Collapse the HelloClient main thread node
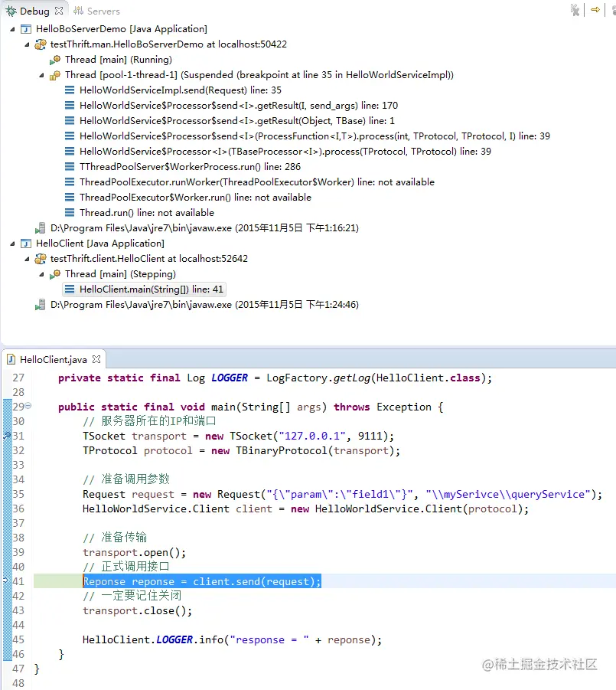The height and width of the screenshot is (690, 616). (x=41, y=274)
